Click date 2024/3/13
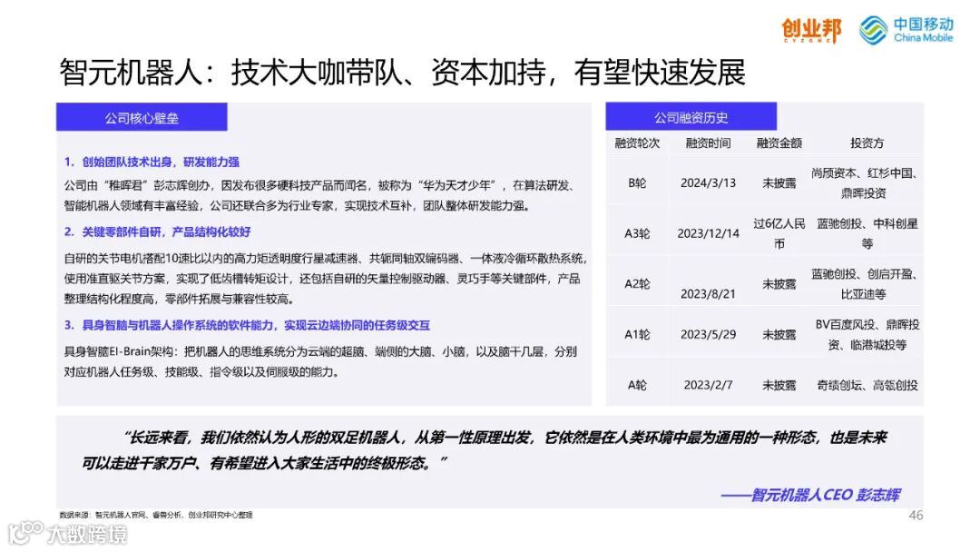Screen dimensions: 980x552 708,183
